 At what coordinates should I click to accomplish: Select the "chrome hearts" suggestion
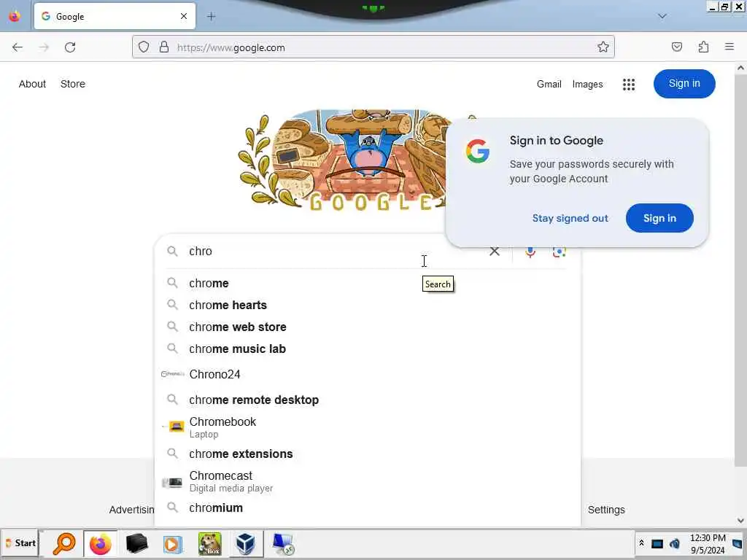[367, 306]
